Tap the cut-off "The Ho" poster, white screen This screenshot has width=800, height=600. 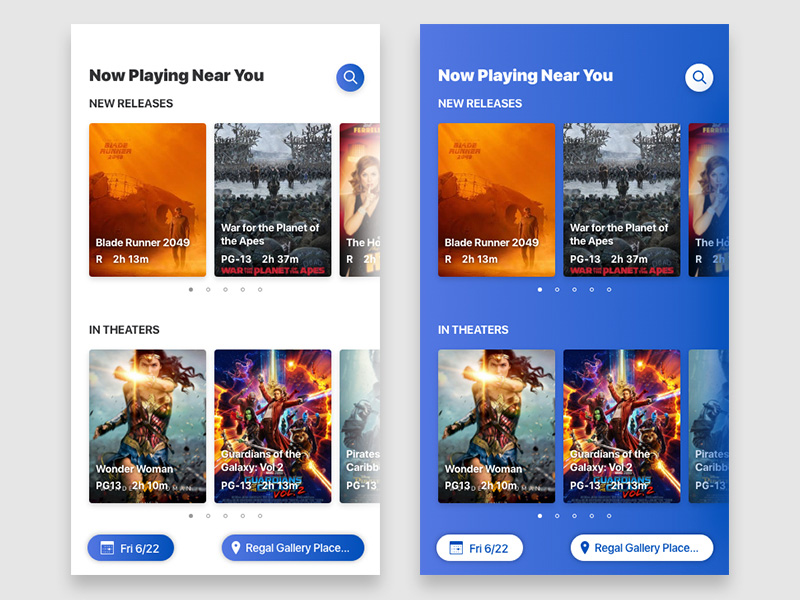pos(360,200)
